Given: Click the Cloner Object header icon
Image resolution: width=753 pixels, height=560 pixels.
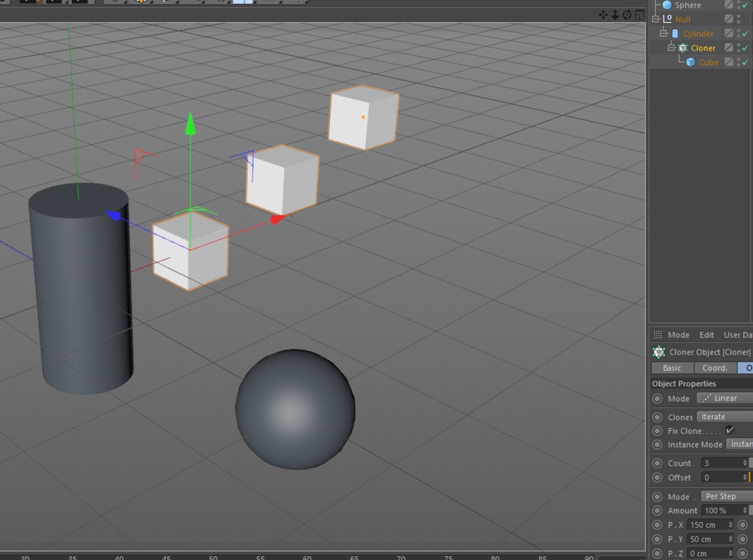Looking at the screenshot, I should [x=659, y=352].
